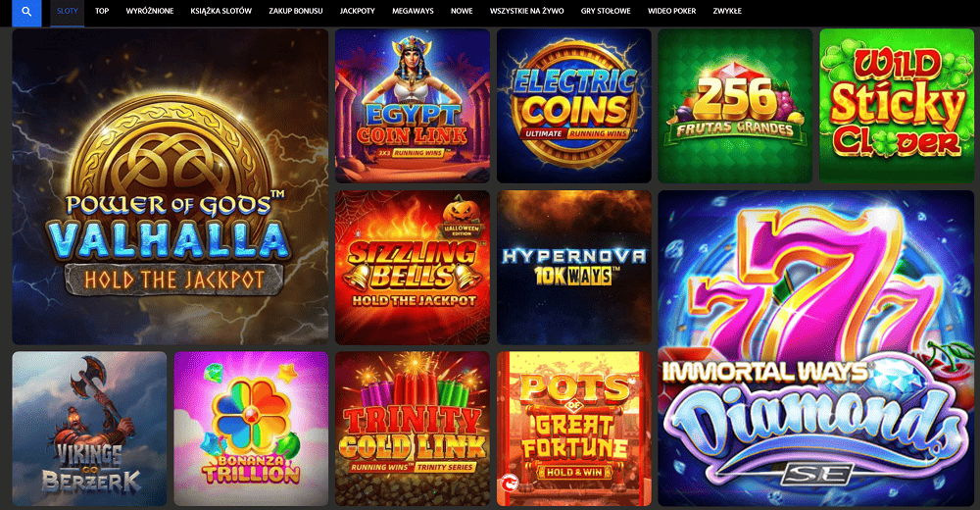Launch Wild Sticky Clover slot
This screenshot has width=980, height=510.
(897, 106)
